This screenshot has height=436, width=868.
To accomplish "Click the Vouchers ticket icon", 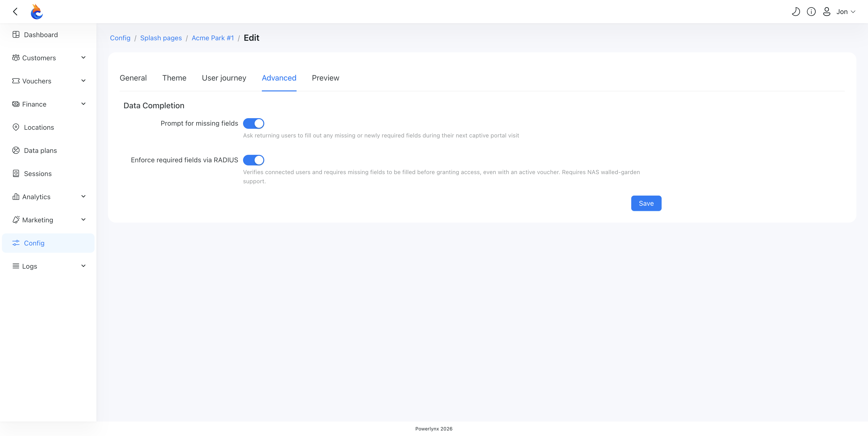I will click(16, 81).
